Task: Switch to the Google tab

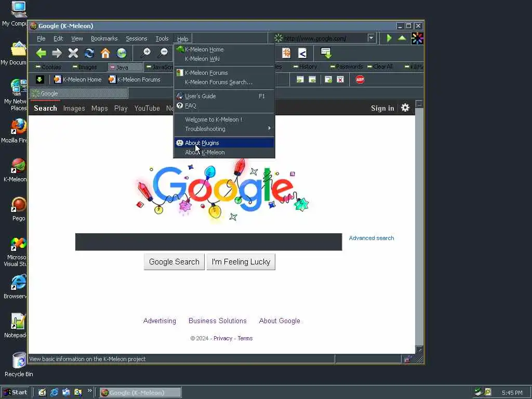Action: (79, 94)
